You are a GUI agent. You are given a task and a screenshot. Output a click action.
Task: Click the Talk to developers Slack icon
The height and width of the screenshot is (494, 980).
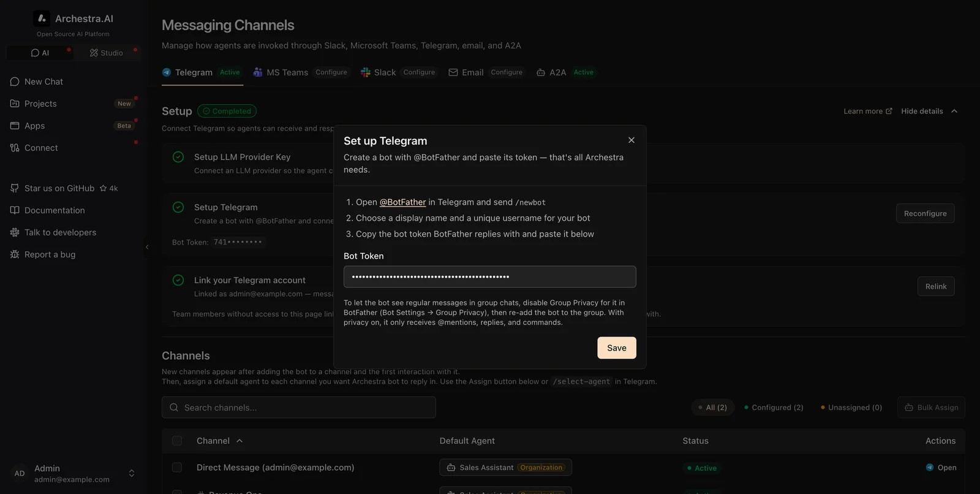(15, 232)
